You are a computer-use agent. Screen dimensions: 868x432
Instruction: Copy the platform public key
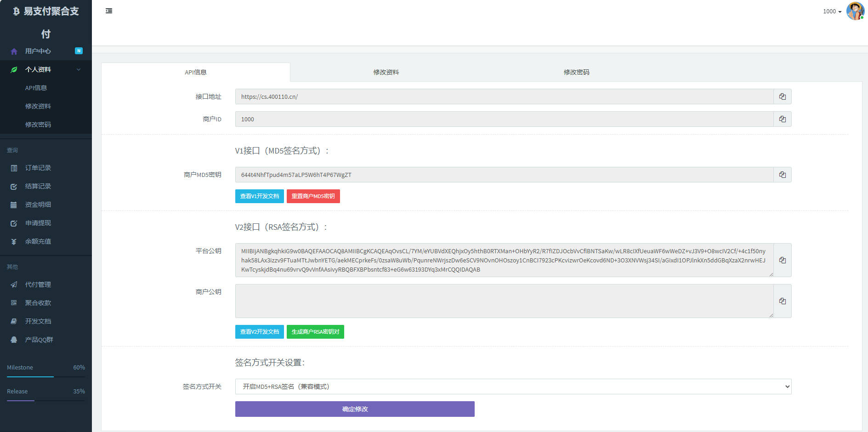[x=782, y=260]
